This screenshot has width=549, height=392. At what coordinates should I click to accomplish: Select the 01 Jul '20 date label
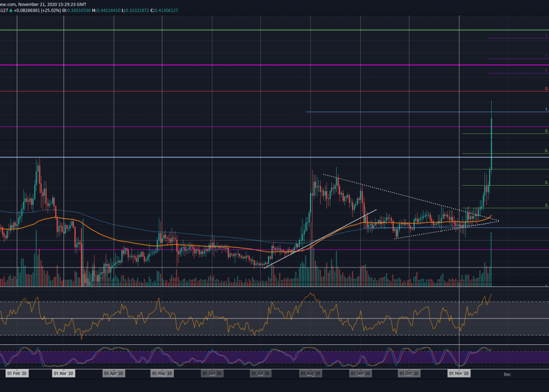tap(261, 373)
